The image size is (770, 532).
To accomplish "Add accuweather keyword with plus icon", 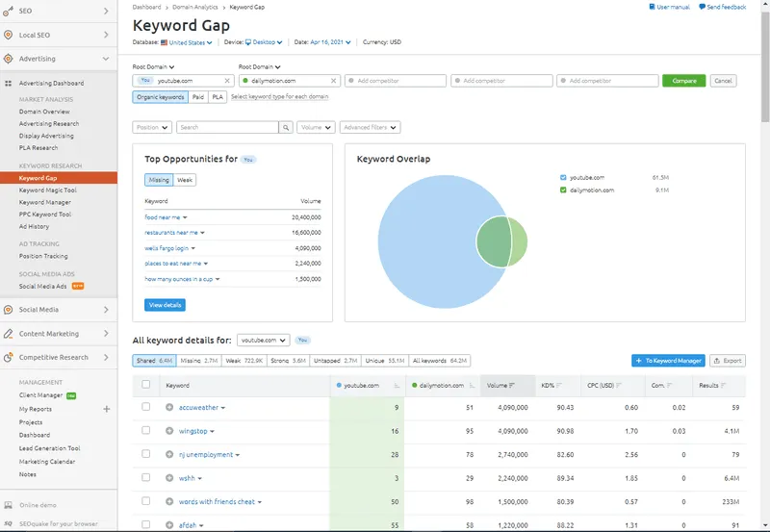I will 169,407.
